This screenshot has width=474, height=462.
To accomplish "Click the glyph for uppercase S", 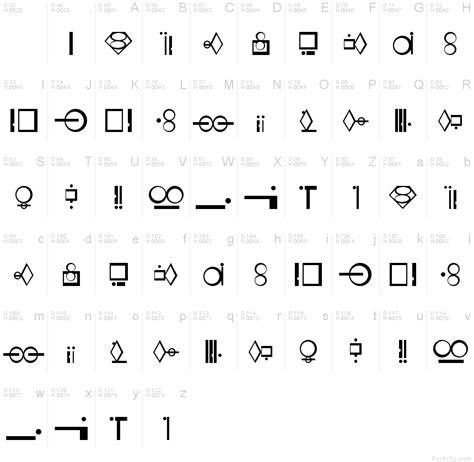I will point(24,197).
